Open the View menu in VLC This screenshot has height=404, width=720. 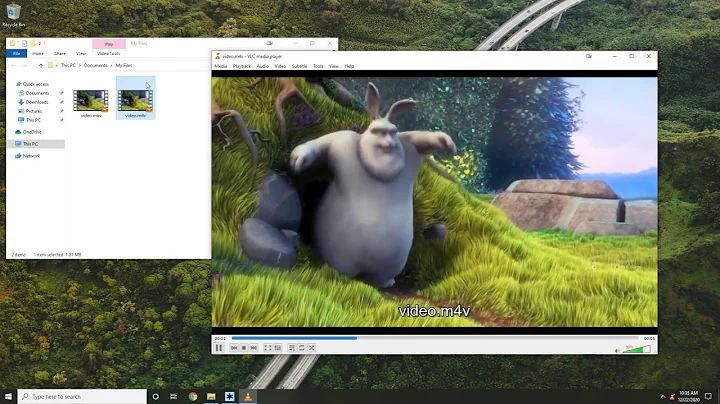point(333,66)
